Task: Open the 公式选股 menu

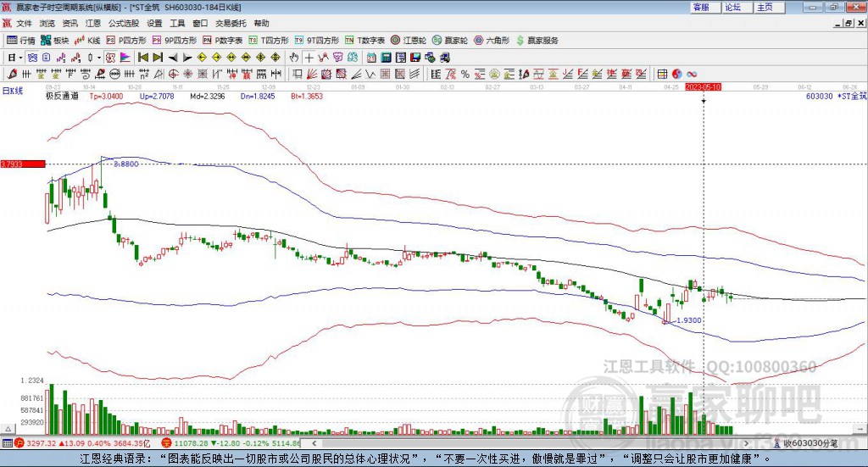Action: coord(124,23)
